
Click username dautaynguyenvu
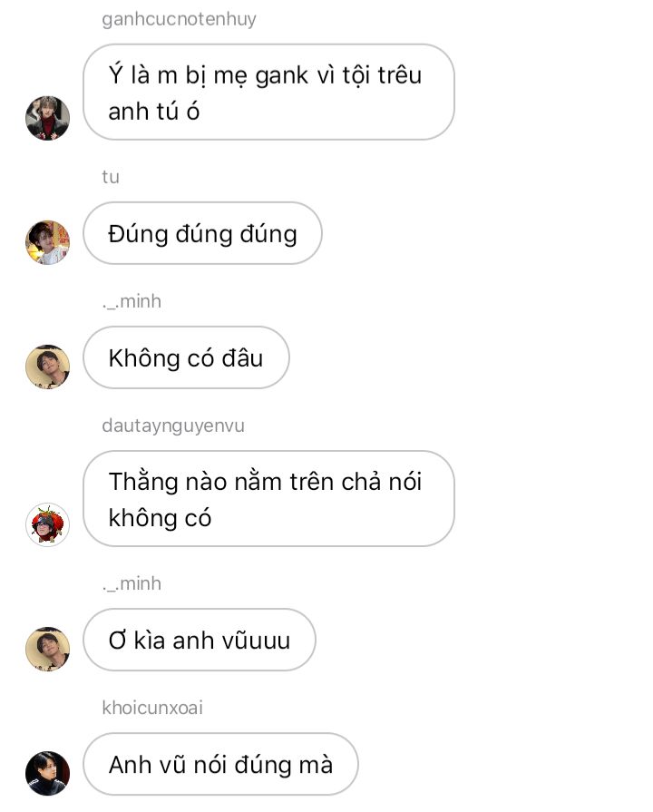[173, 426]
